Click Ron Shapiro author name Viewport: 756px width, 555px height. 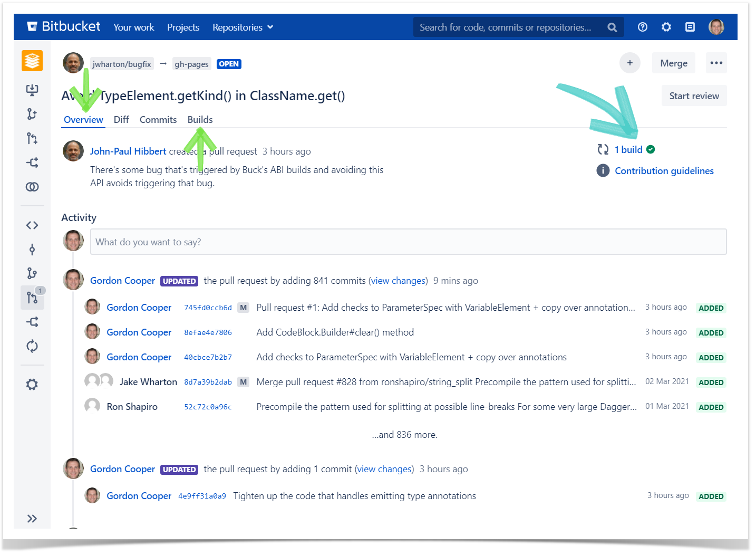tap(132, 407)
